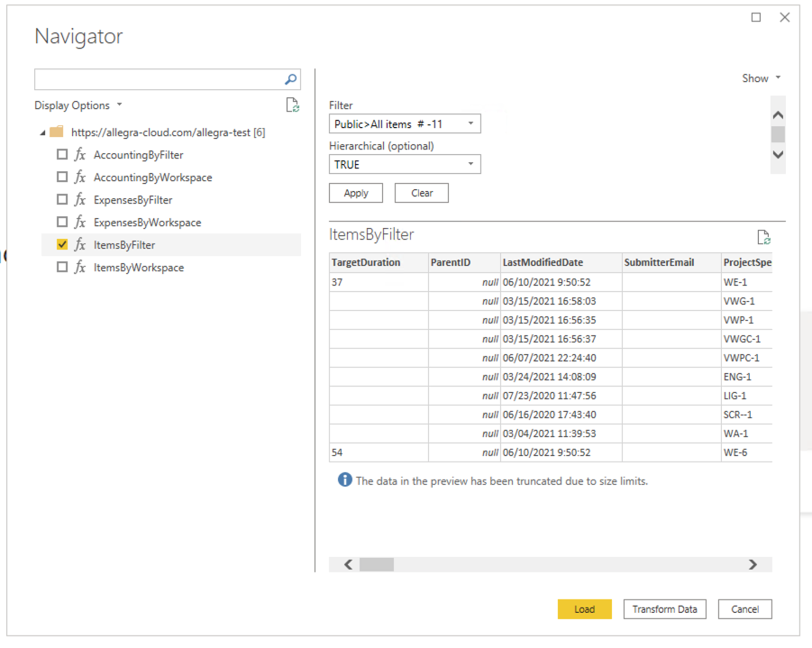Check the ExpensesByFilter checkbox

tap(62, 199)
